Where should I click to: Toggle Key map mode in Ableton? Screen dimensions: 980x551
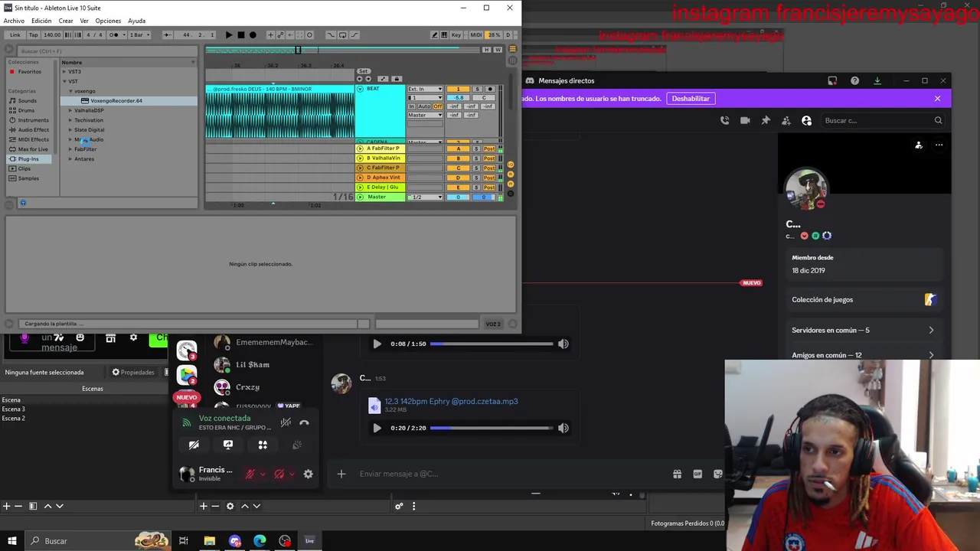pos(456,34)
